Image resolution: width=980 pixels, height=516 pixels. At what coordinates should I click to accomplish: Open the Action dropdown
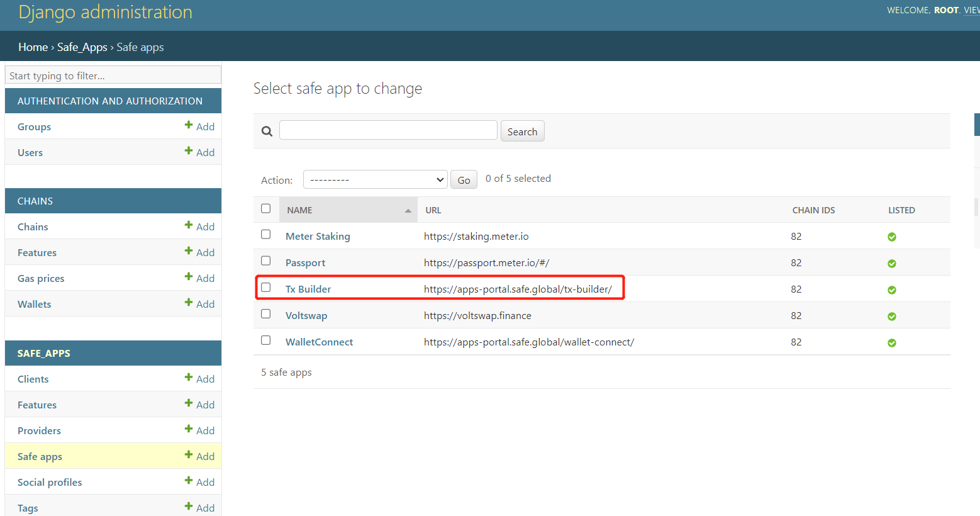pyautogui.click(x=375, y=179)
